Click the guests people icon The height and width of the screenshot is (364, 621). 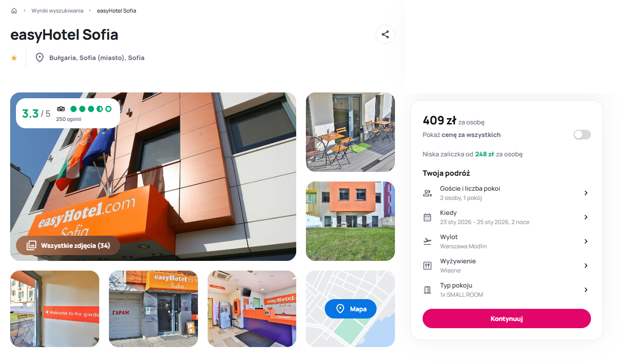pyautogui.click(x=427, y=193)
